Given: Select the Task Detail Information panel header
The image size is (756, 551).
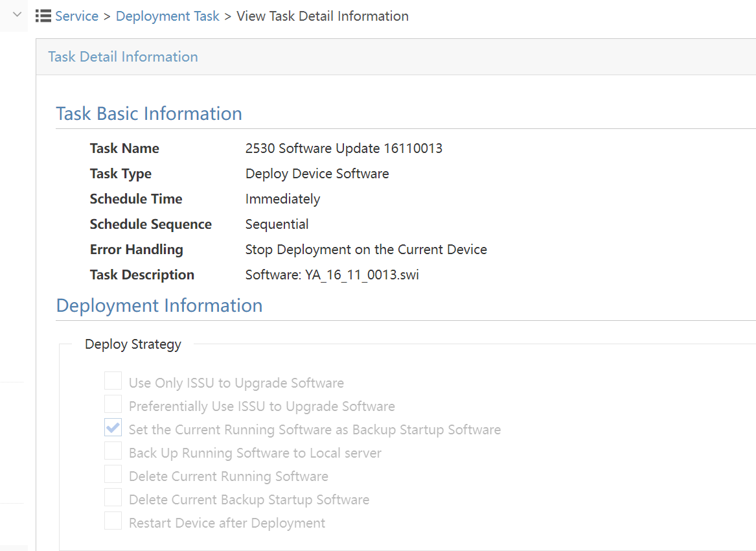Looking at the screenshot, I should click(x=123, y=57).
